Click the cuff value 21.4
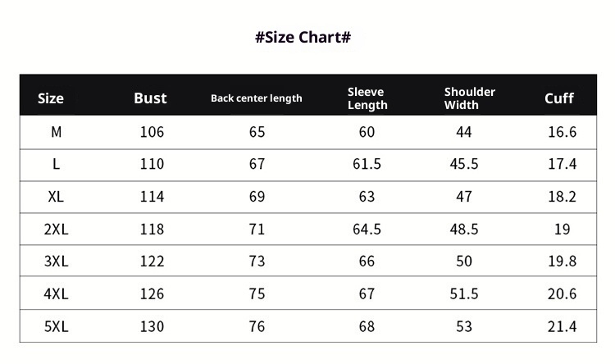615x364 pixels. click(562, 326)
